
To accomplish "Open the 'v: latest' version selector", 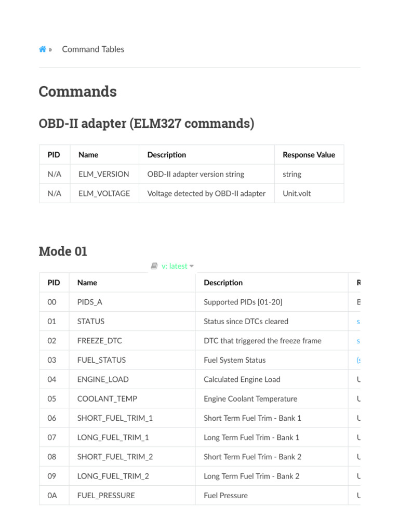I will 174,266.
